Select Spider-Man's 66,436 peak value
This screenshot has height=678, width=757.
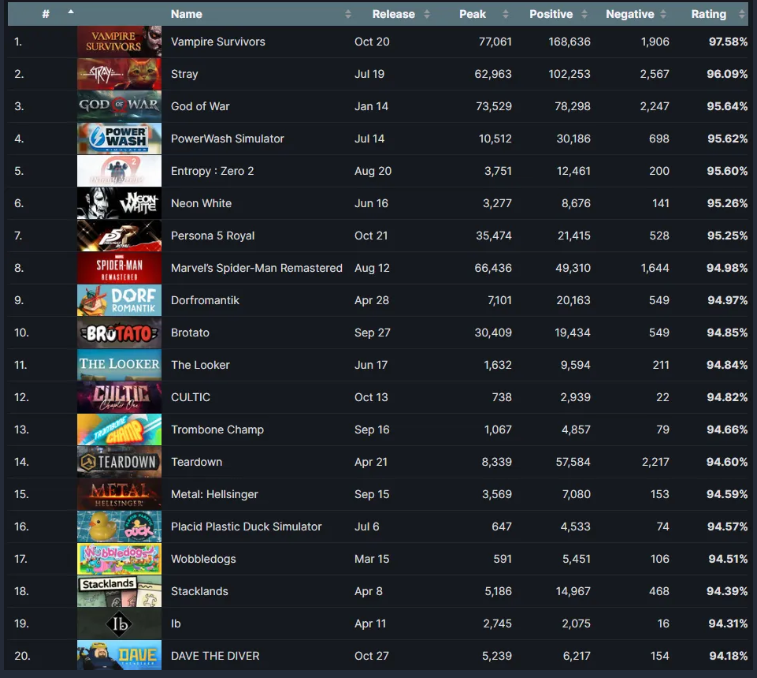[493, 268]
